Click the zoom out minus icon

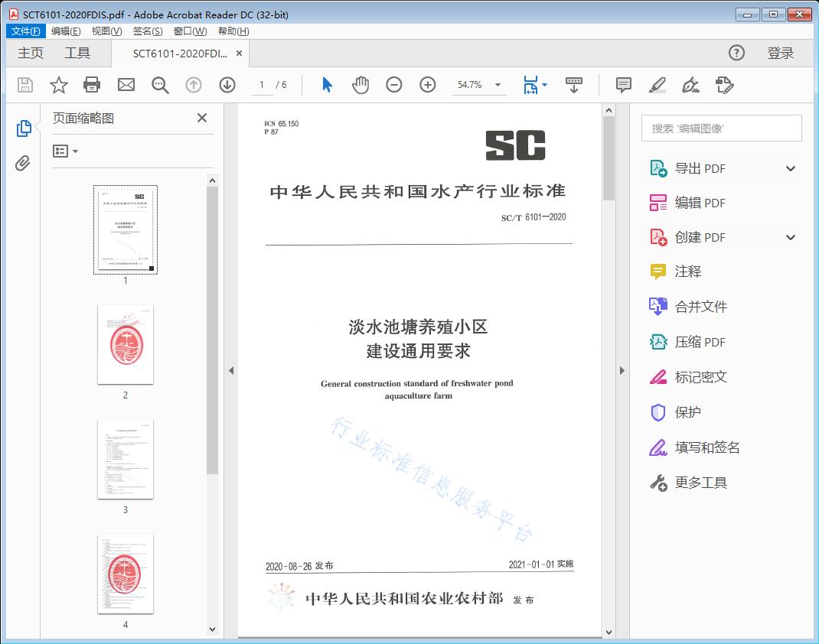pos(394,85)
